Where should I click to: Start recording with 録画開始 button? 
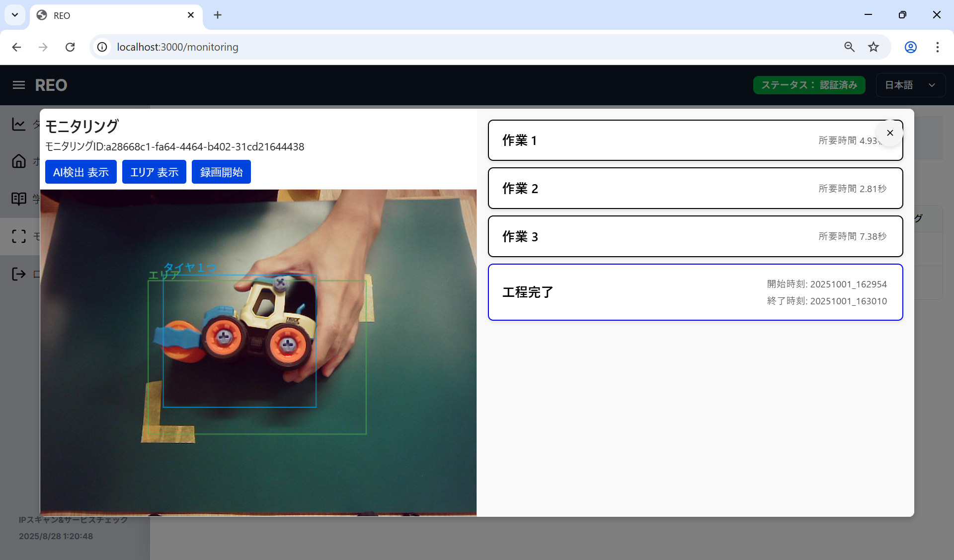[x=221, y=172]
